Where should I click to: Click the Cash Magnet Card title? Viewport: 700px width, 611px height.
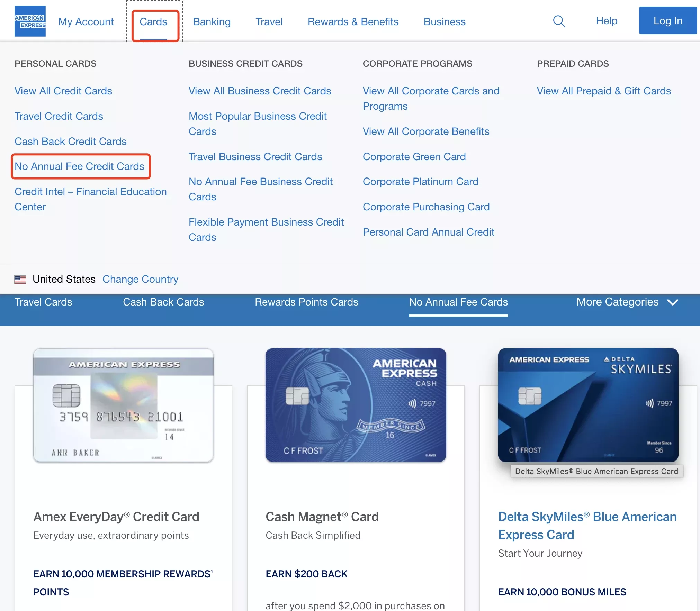click(x=322, y=517)
